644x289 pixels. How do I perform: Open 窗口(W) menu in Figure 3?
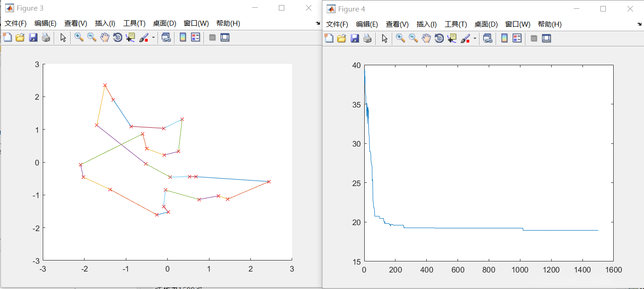tap(196, 23)
